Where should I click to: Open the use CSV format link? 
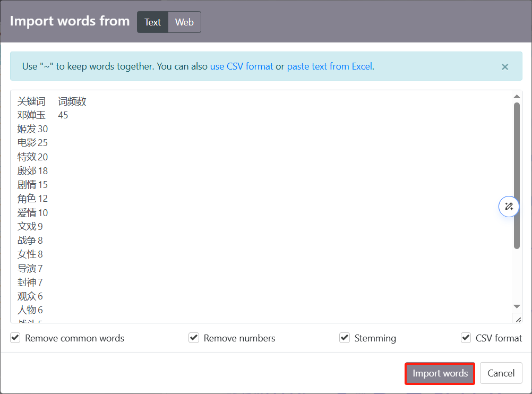click(242, 66)
